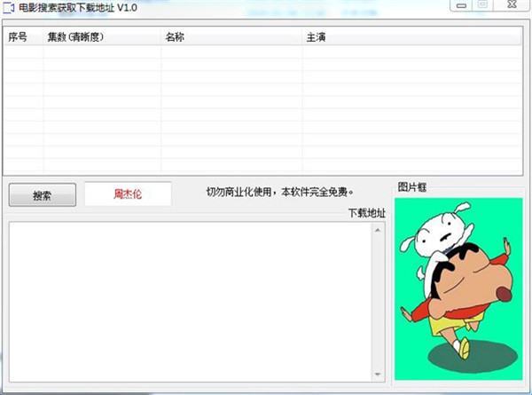Click the download box scroll down arrow
The image size is (532, 395).
(378, 375)
